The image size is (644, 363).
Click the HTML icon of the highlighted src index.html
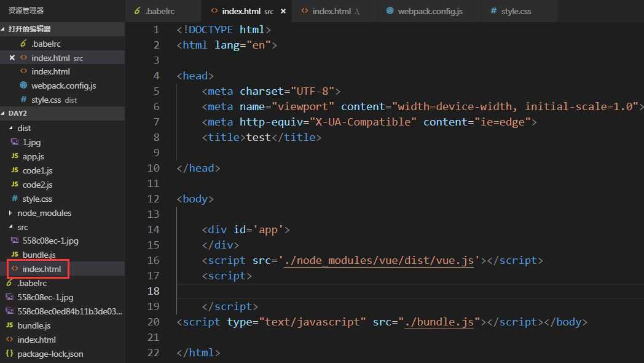pos(15,269)
